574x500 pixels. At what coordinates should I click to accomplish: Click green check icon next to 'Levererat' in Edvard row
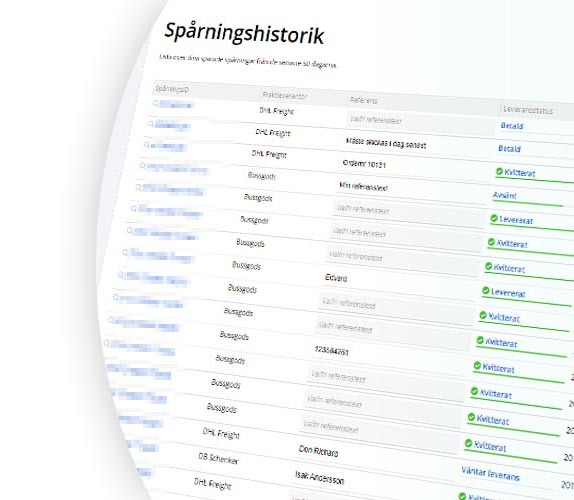pos(485,291)
